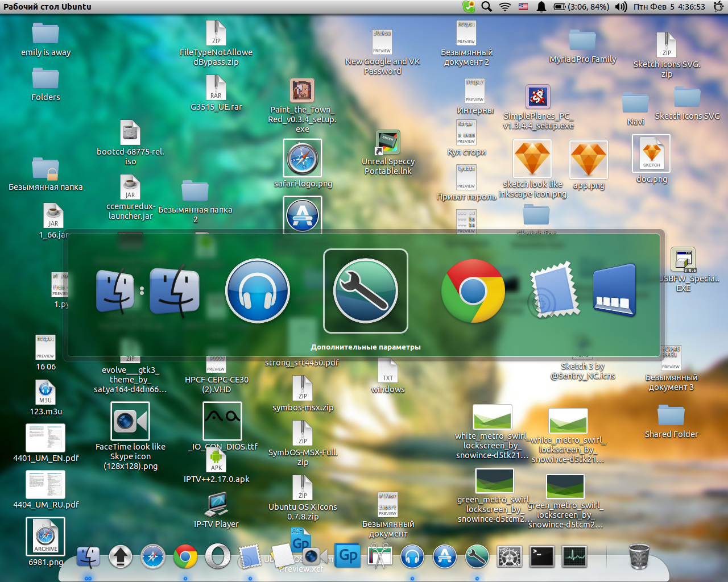Click the wrench tweak tool in the dock
This screenshot has width=728, height=582.
477,557
